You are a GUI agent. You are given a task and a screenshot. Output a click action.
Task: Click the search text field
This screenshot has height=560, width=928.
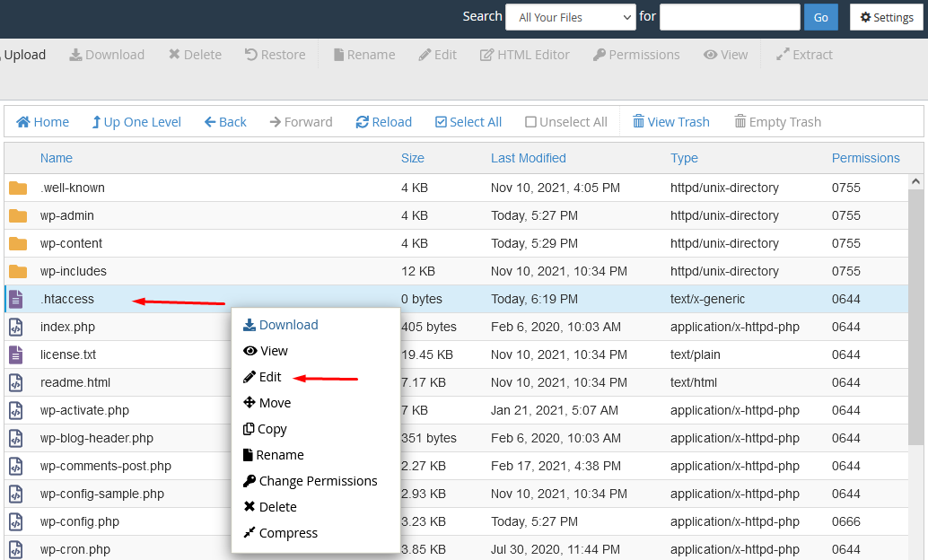pyautogui.click(x=730, y=17)
